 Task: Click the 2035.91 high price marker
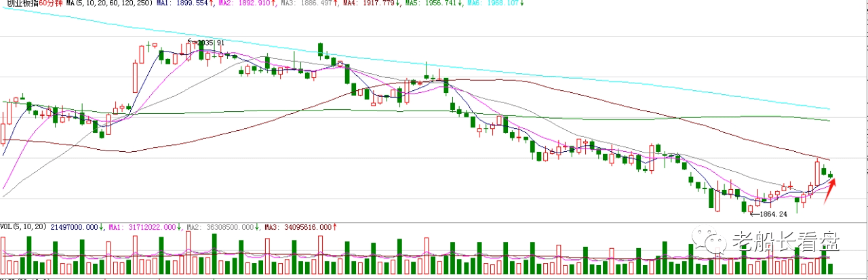click(x=211, y=43)
